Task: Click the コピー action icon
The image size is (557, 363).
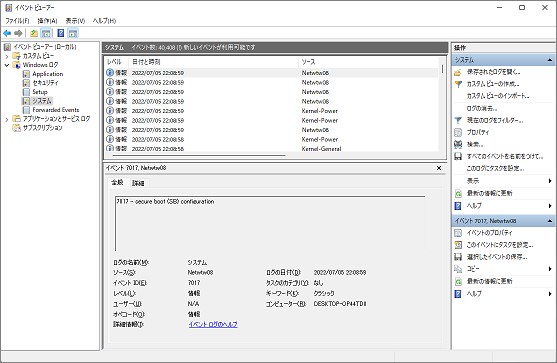Action: [458, 269]
